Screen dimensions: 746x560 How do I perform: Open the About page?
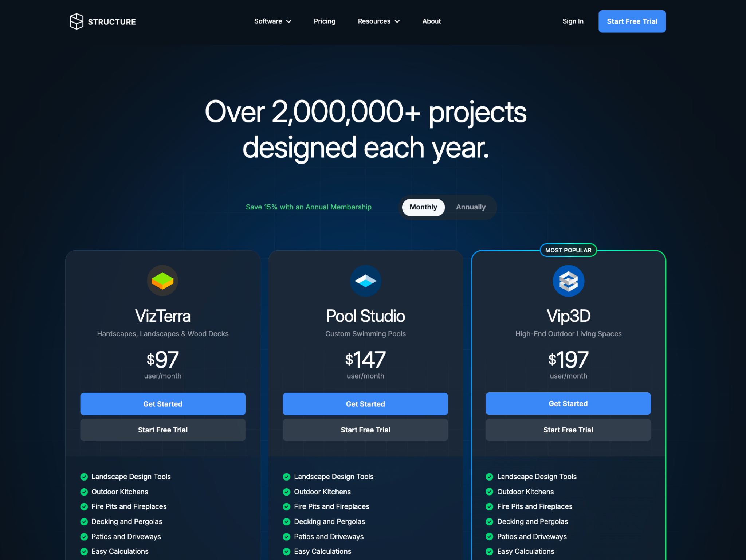432,21
